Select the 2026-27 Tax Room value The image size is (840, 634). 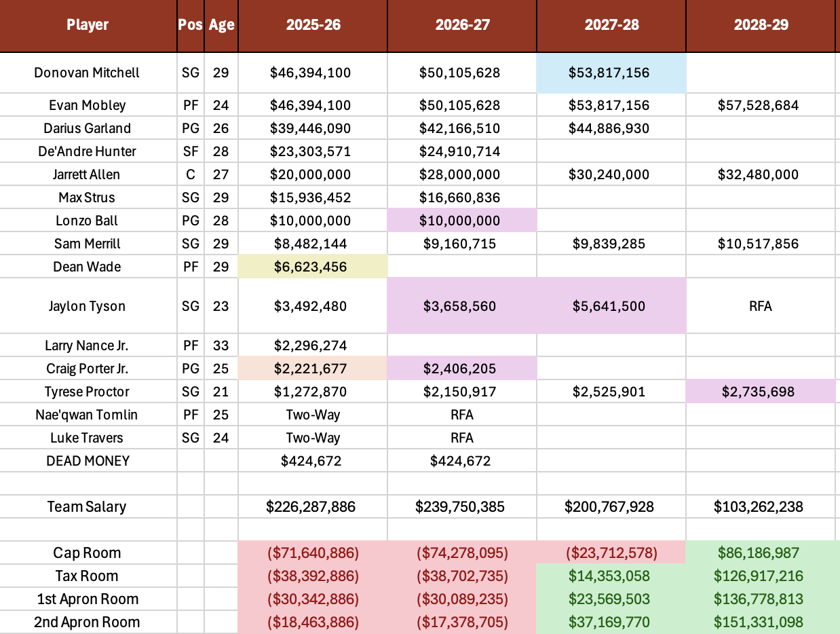pos(462,576)
